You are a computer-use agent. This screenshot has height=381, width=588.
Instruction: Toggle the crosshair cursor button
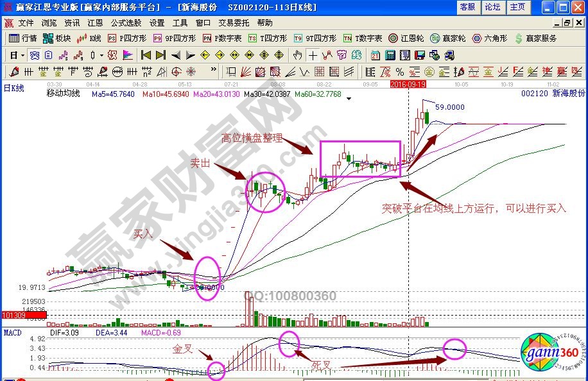(313, 55)
